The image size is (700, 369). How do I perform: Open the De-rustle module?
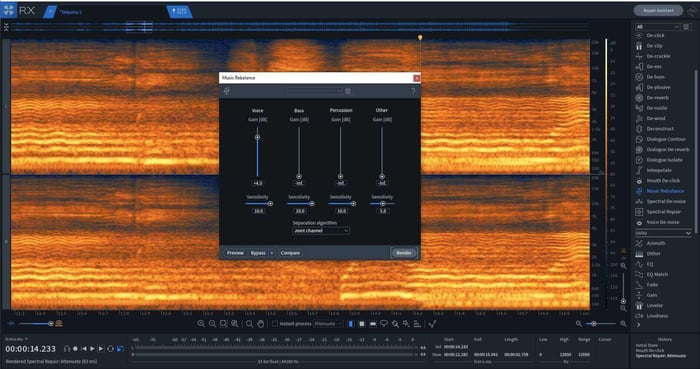pyautogui.click(x=657, y=108)
